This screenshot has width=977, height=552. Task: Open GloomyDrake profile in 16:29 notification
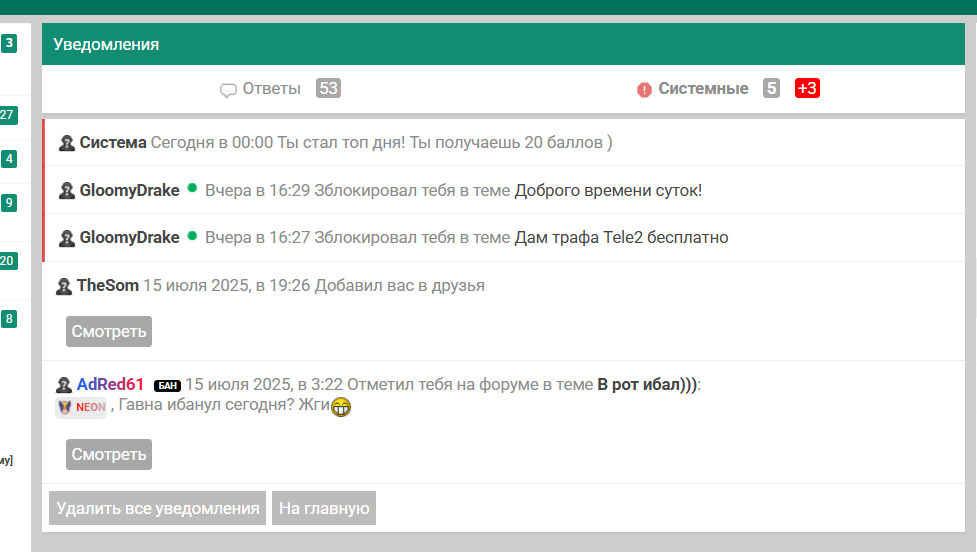pyautogui.click(x=130, y=191)
